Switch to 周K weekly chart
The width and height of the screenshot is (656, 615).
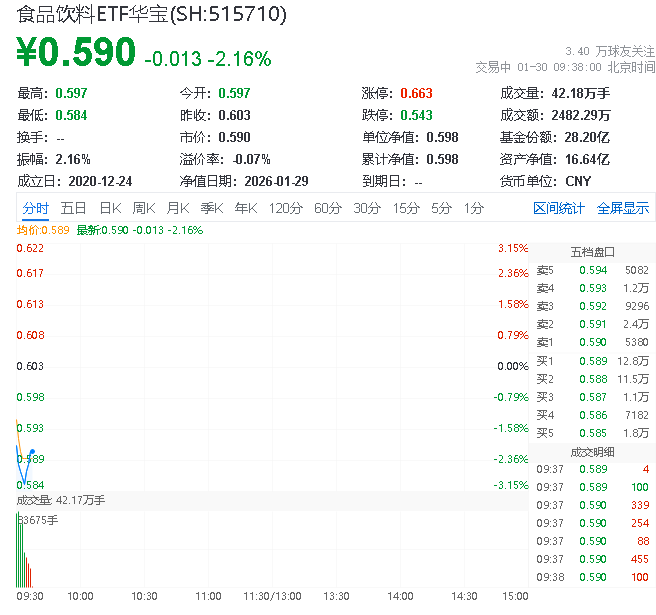click(x=144, y=208)
